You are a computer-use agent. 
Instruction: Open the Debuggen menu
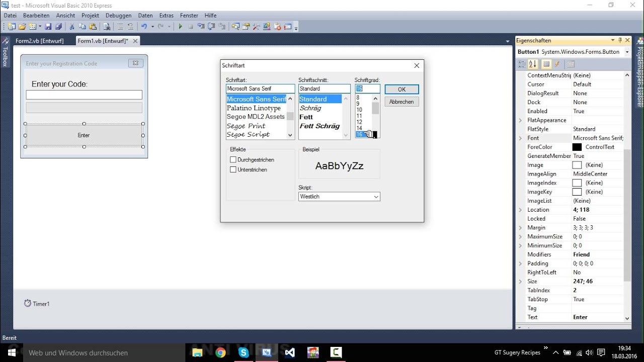pos(119,16)
